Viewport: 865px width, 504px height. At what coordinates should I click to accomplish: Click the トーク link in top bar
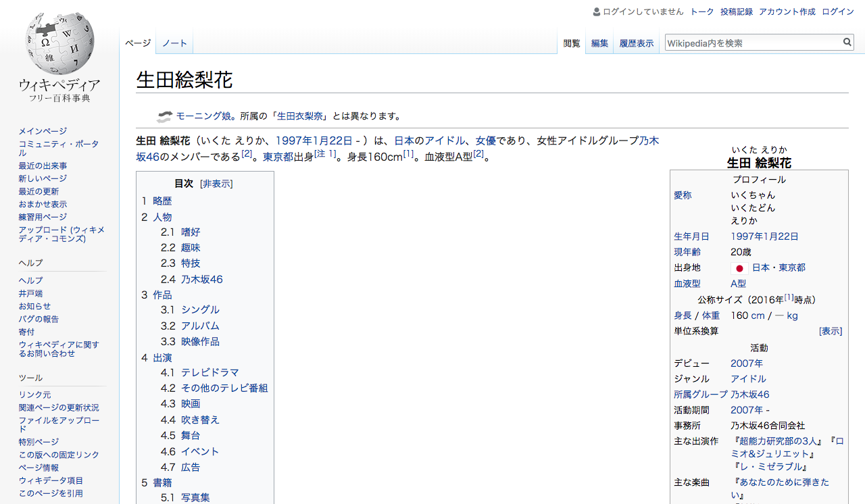point(702,11)
